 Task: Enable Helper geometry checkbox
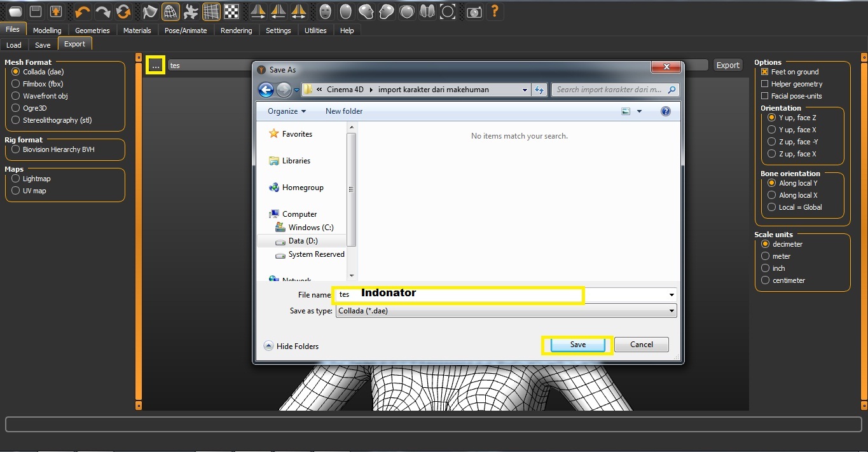coord(765,84)
